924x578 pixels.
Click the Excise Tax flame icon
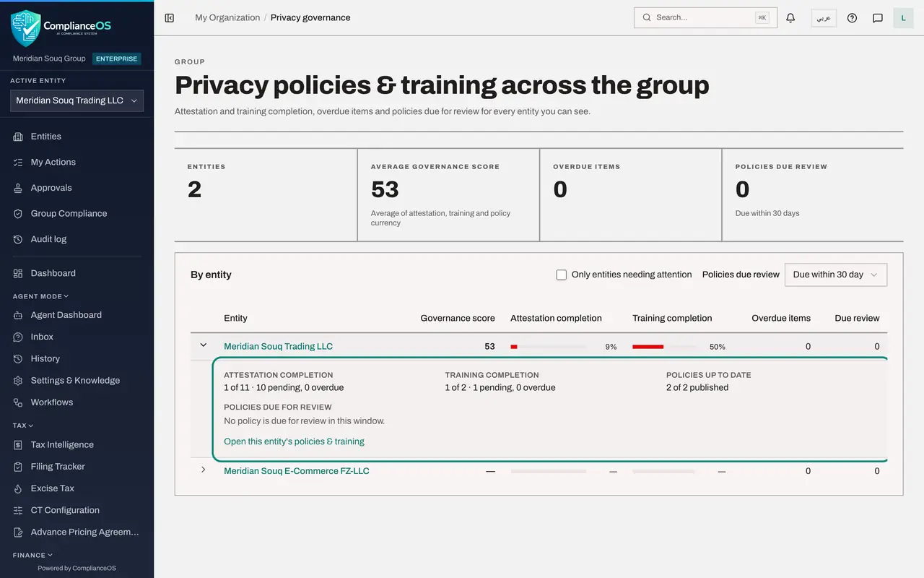pos(18,488)
